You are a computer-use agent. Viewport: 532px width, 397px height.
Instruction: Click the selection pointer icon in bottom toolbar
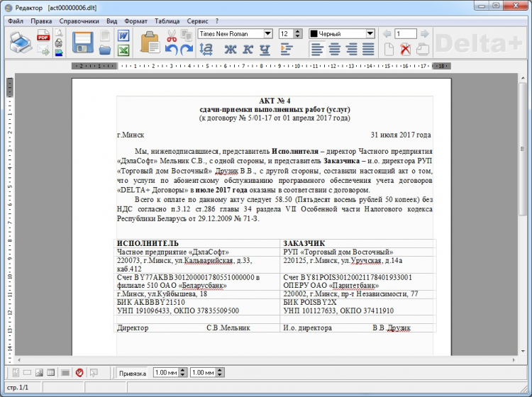[x=94, y=373]
